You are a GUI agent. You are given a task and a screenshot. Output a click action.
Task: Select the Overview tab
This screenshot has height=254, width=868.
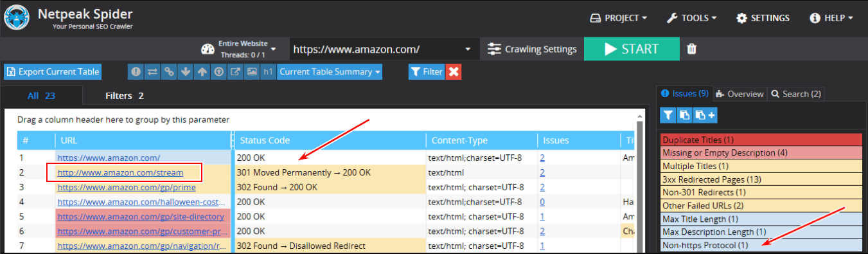[740, 94]
